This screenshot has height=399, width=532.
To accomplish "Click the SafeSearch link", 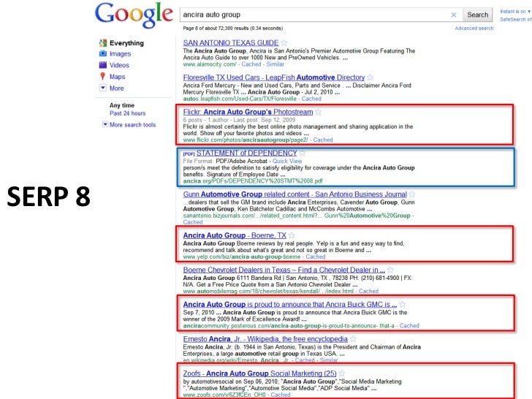I will pyautogui.click(x=516, y=19).
